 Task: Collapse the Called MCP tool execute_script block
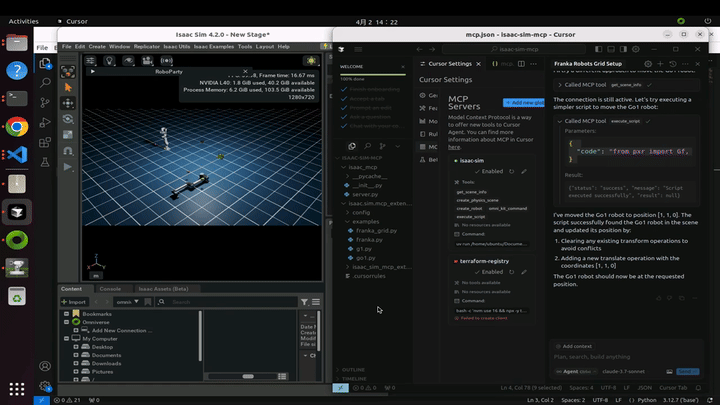point(559,121)
